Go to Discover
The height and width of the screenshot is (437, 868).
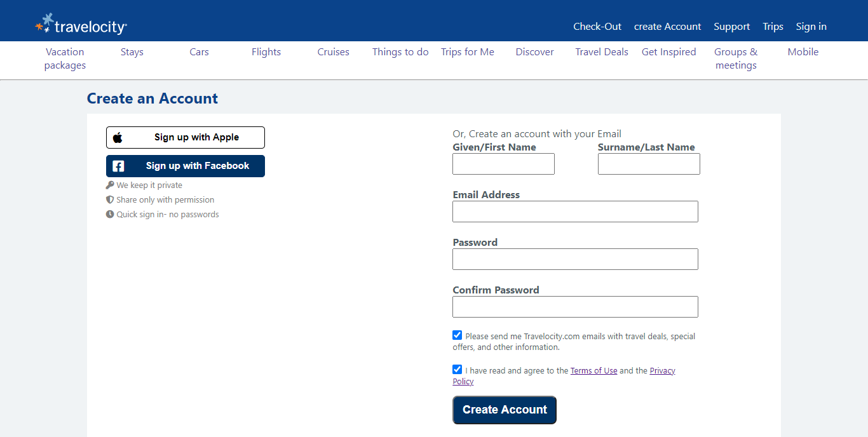pyautogui.click(x=535, y=52)
